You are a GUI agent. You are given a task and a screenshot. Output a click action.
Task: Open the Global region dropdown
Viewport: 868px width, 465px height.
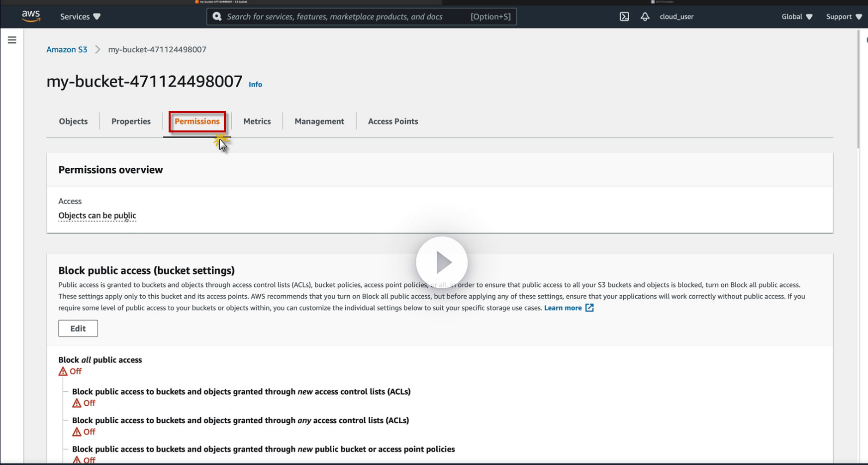797,16
